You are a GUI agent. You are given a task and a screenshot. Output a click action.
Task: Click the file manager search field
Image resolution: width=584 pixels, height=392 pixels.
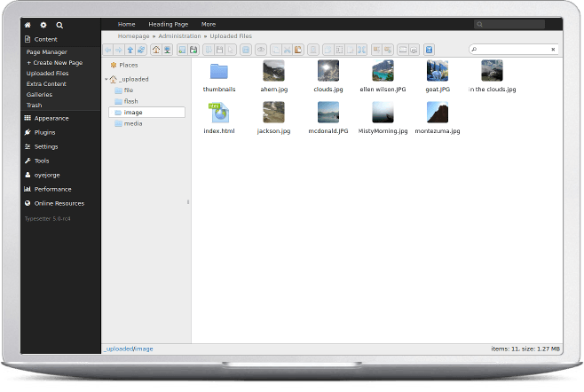515,50
